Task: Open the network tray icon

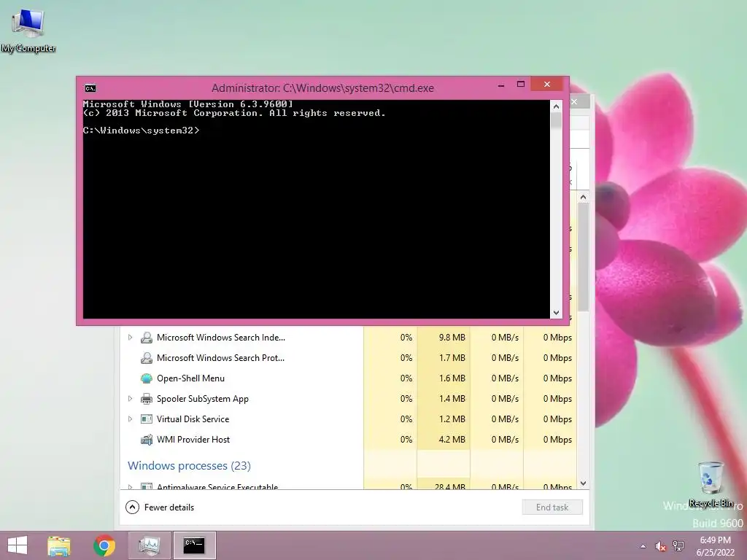Action: (x=678, y=546)
